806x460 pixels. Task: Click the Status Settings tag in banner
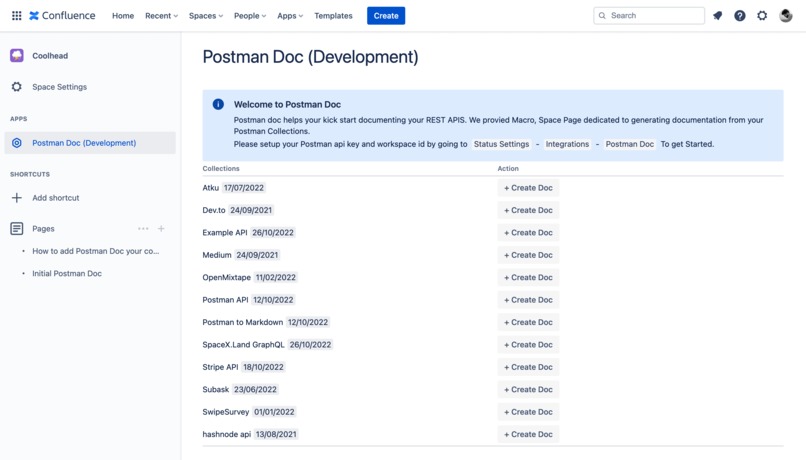(501, 144)
